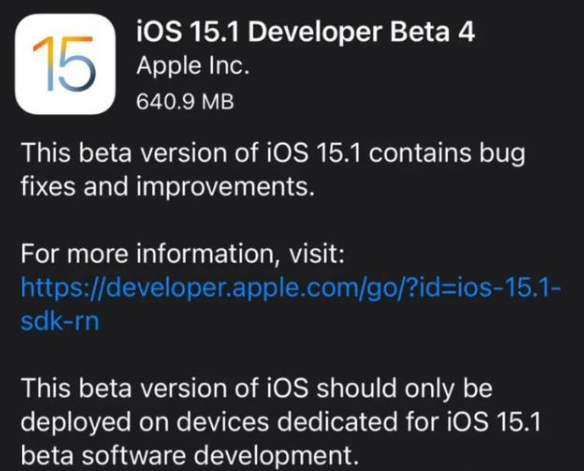Click 'https://' at the link start
The image size is (584, 471).
point(64,287)
